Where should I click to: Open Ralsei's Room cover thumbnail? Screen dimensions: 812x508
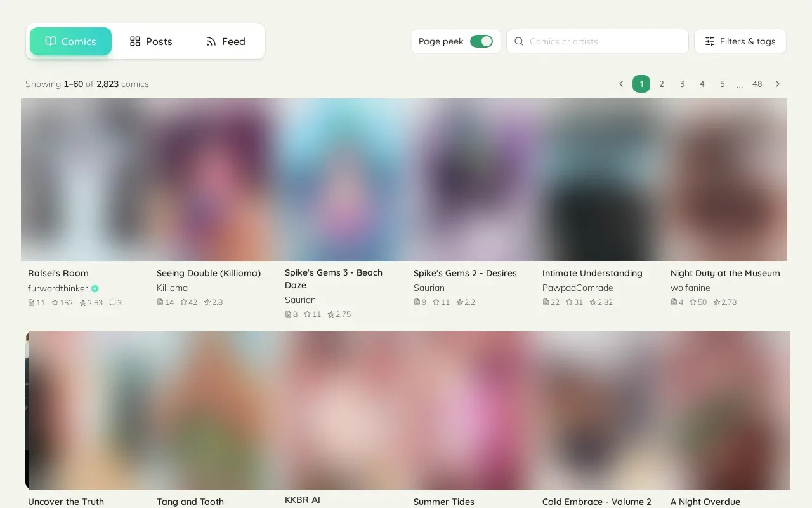85,180
